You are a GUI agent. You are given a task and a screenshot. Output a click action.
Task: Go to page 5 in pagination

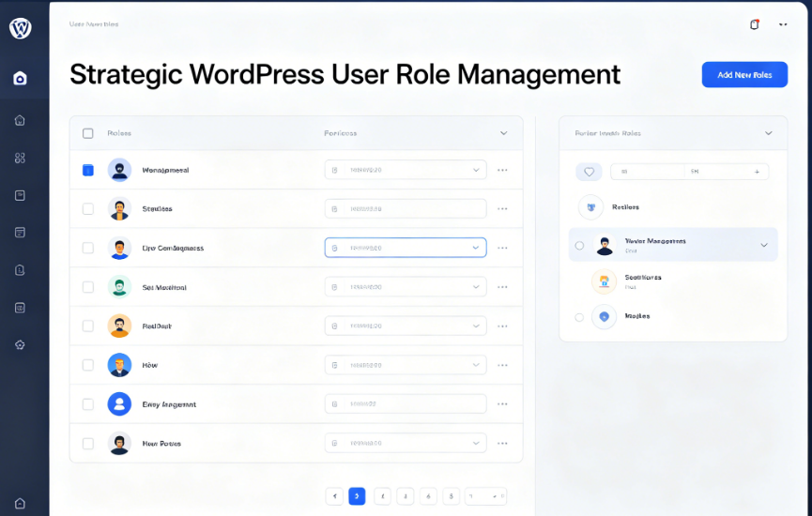click(452, 496)
